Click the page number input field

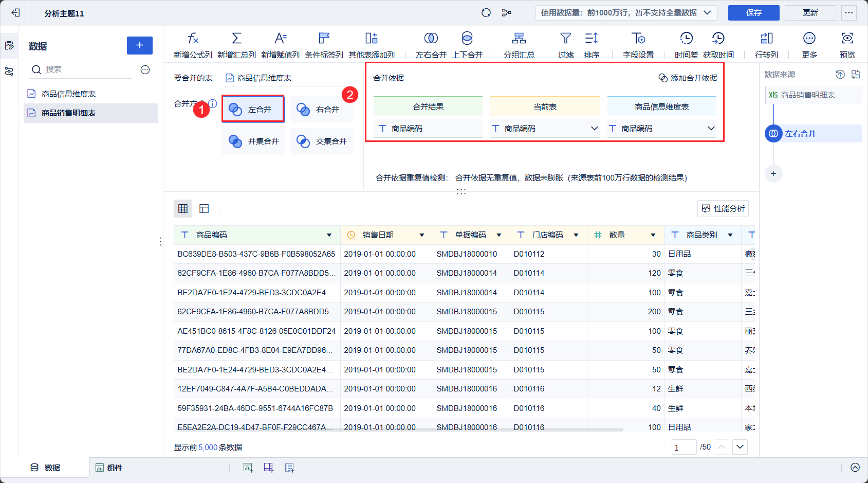[x=684, y=448]
